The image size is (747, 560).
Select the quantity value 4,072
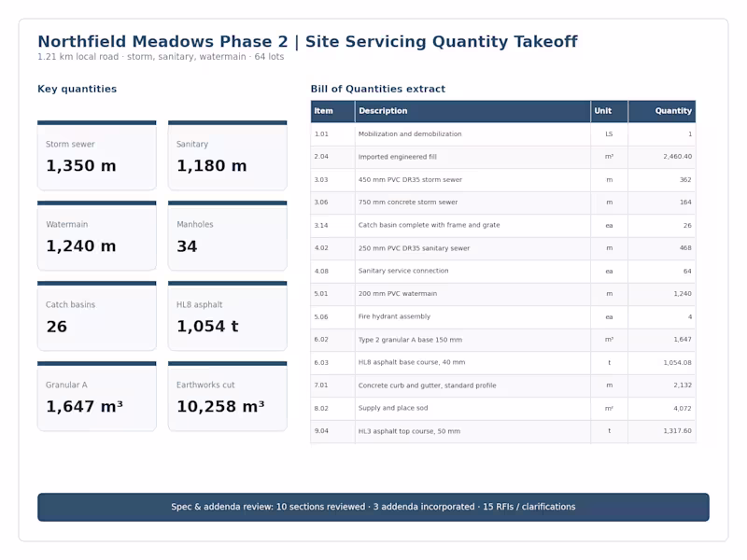pyautogui.click(x=683, y=408)
